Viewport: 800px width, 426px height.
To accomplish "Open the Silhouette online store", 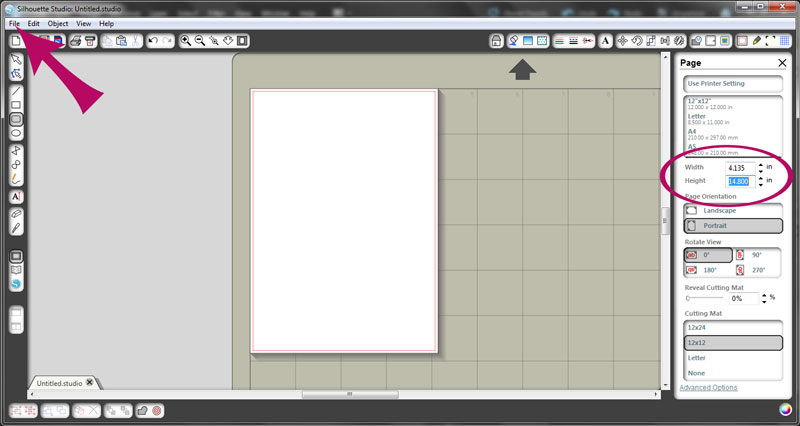I will 16,284.
